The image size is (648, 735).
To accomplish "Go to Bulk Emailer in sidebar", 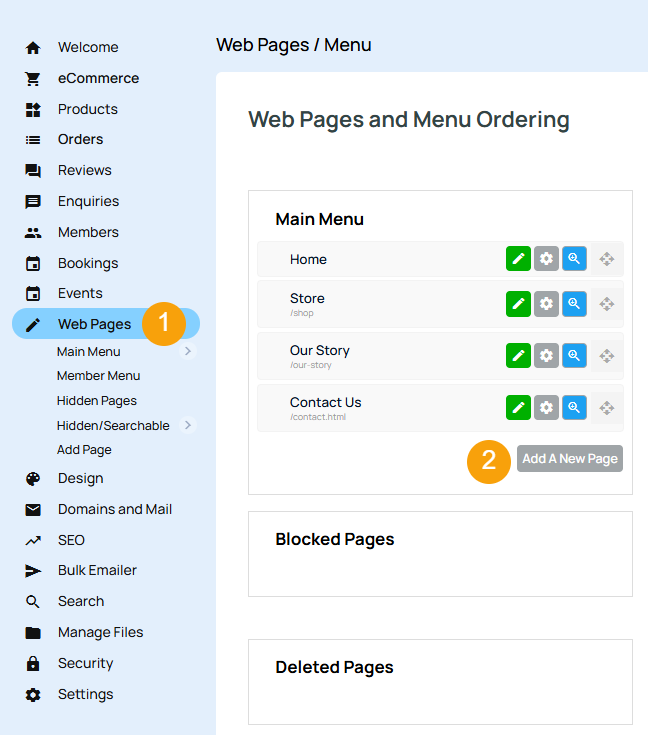I will pos(97,570).
